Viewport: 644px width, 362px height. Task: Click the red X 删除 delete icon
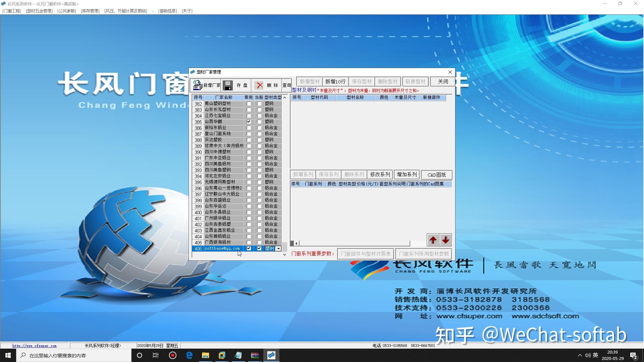coord(260,85)
